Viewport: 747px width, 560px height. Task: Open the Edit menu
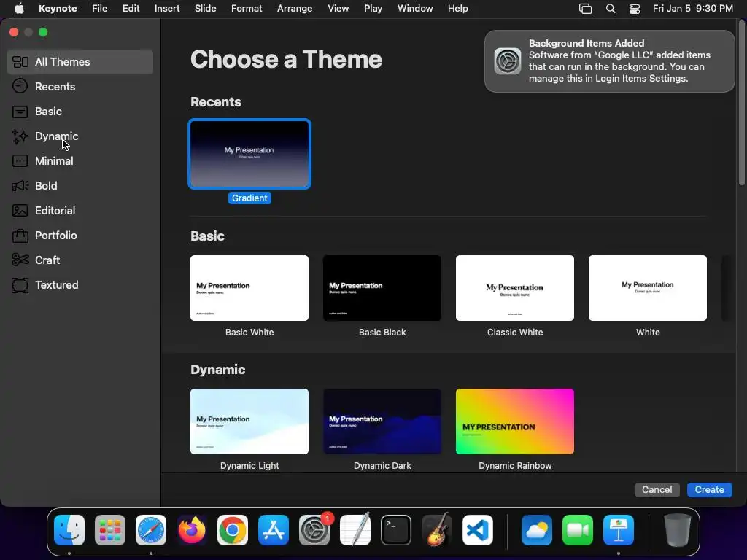(x=131, y=9)
